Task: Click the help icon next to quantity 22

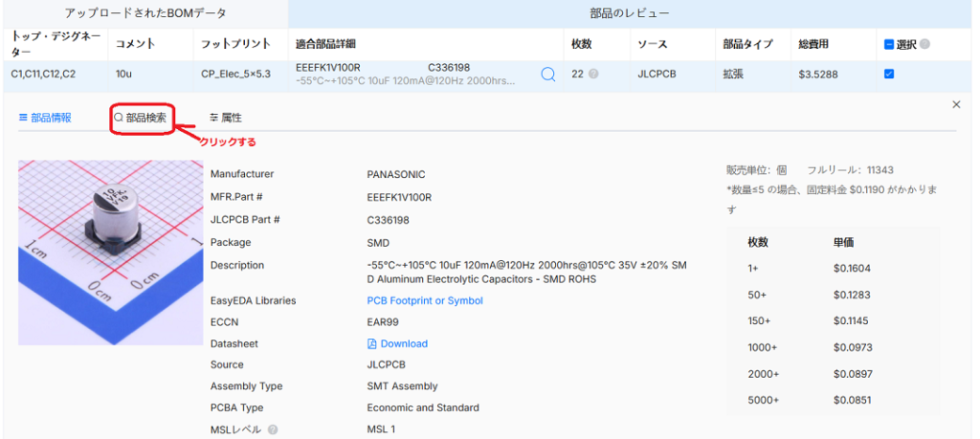Action: pos(593,74)
